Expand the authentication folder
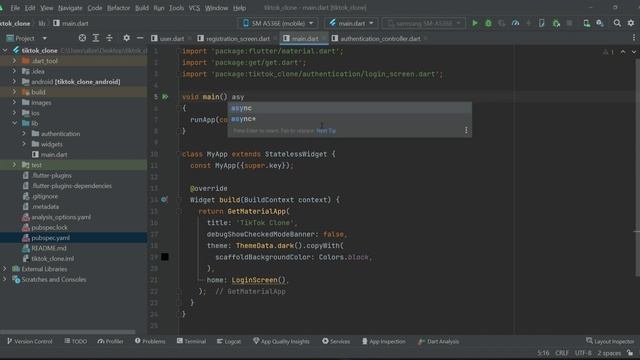640x360 pixels. [x=24, y=133]
